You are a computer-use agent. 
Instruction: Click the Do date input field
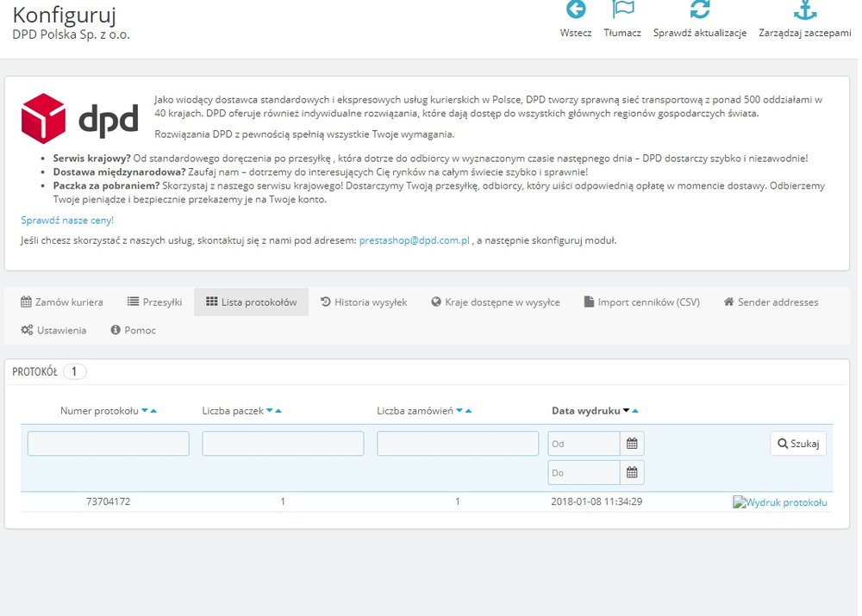pyautogui.click(x=584, y=473)
